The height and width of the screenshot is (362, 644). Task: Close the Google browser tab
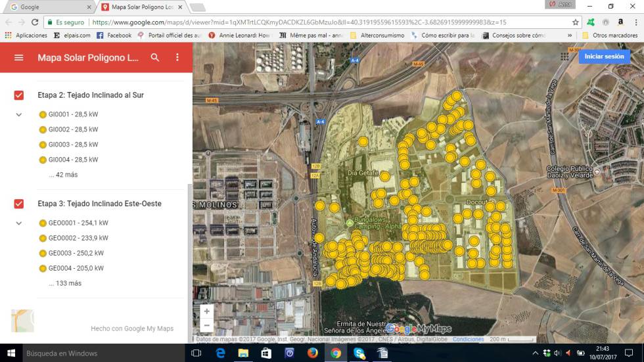pos(89,7)
